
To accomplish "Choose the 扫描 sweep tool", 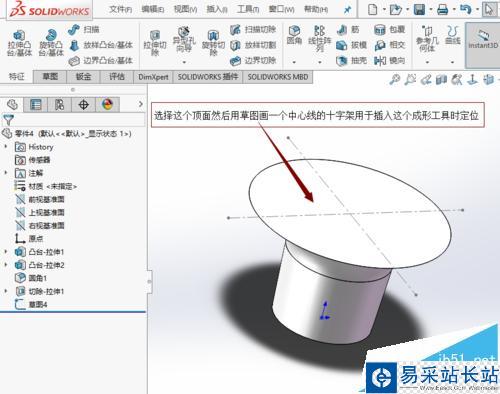I will pos(83,30).
